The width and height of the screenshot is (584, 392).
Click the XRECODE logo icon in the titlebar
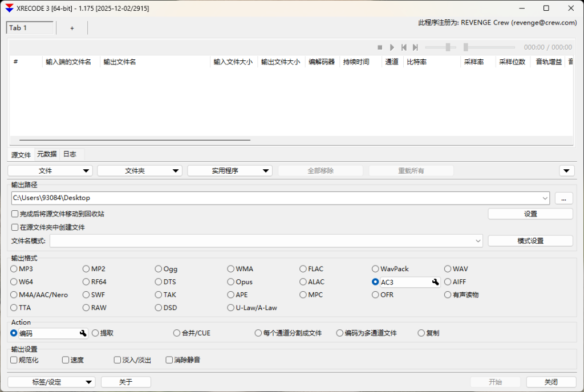[x=8, y=8]
